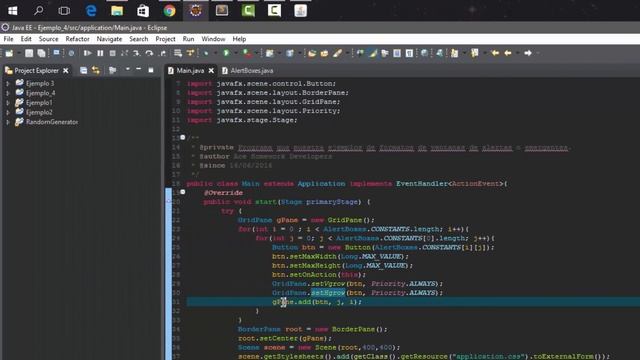Viewport: 640px width, 360px height.
Task: Select RandomGenerator in Project Explorer
Action: click(x=52, y=122)
